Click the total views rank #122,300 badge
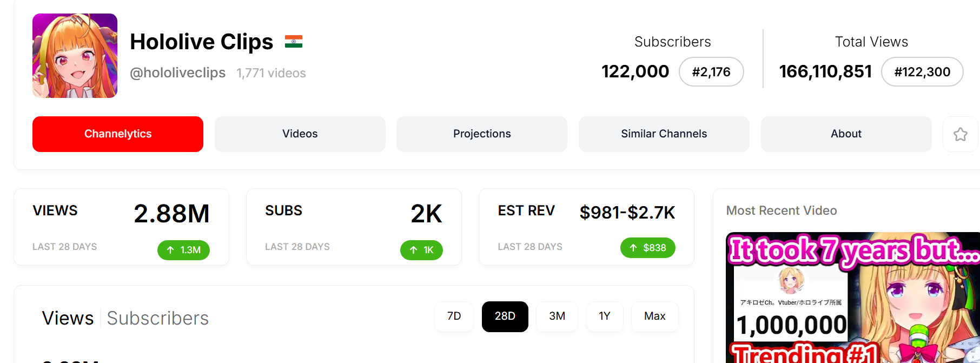The image size is (980, 363). (x=922, y=72)
